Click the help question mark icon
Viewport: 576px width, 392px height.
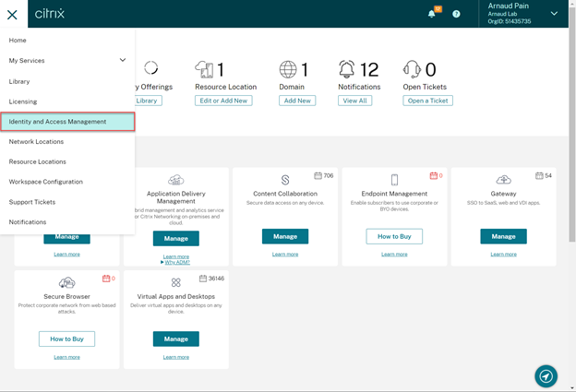click(x=456, y=14)
